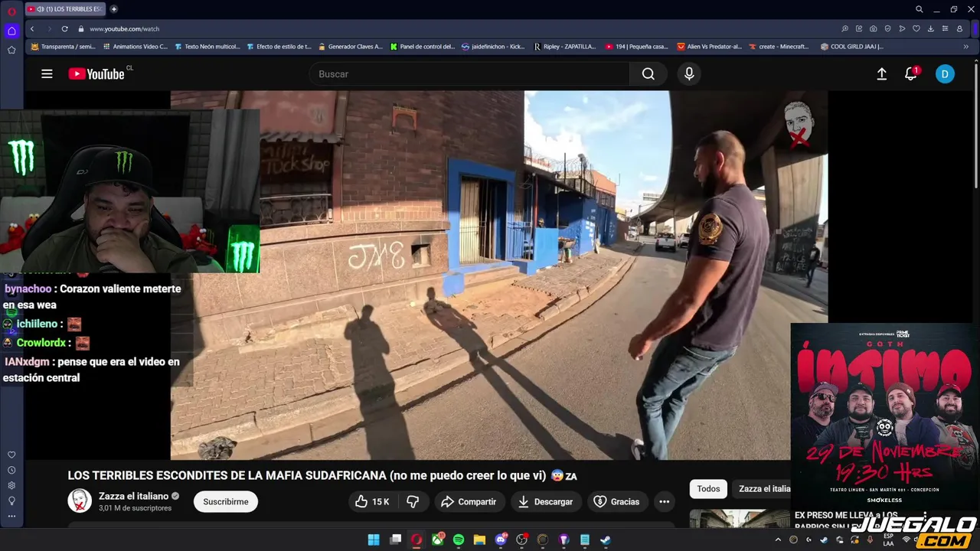Switch to the LOS TERRIBLES ESC browser tab

pos(65,9)
